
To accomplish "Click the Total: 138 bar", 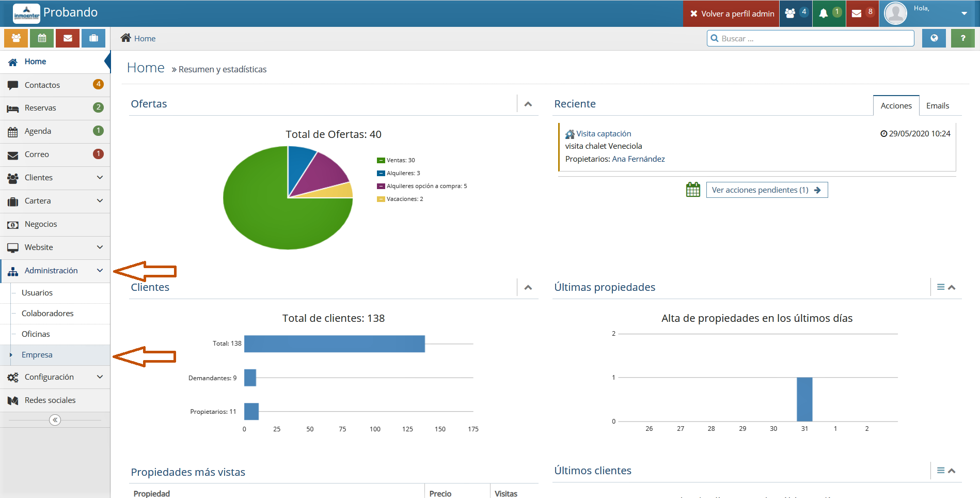I will 335,344.
